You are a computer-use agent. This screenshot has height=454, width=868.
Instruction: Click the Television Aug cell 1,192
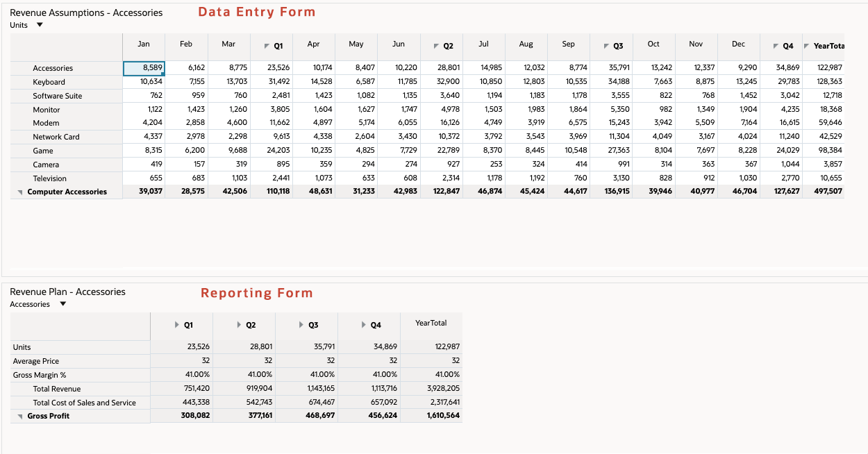(x=526, y=178)
